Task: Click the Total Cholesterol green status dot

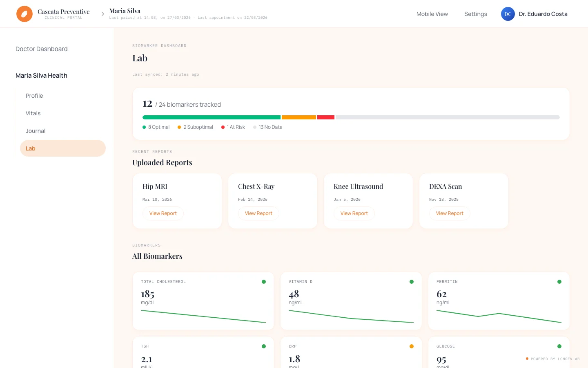Action: click(264, 282)
